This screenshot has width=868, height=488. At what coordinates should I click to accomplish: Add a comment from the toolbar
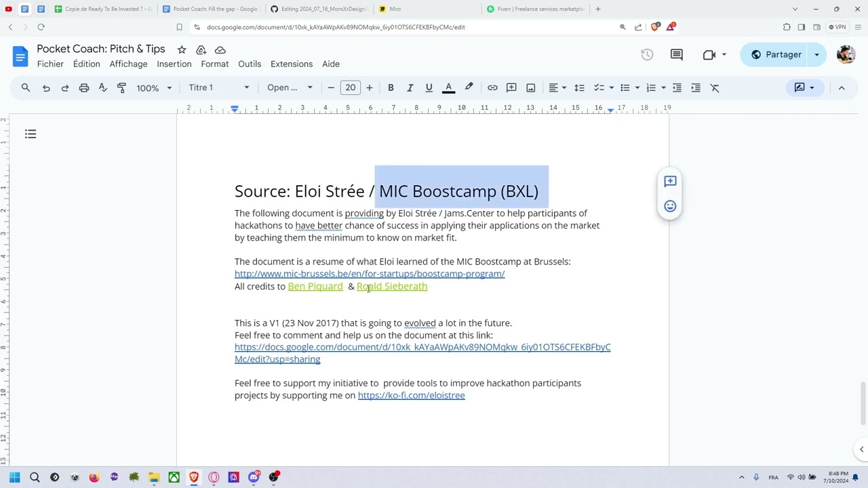(511, 87)
